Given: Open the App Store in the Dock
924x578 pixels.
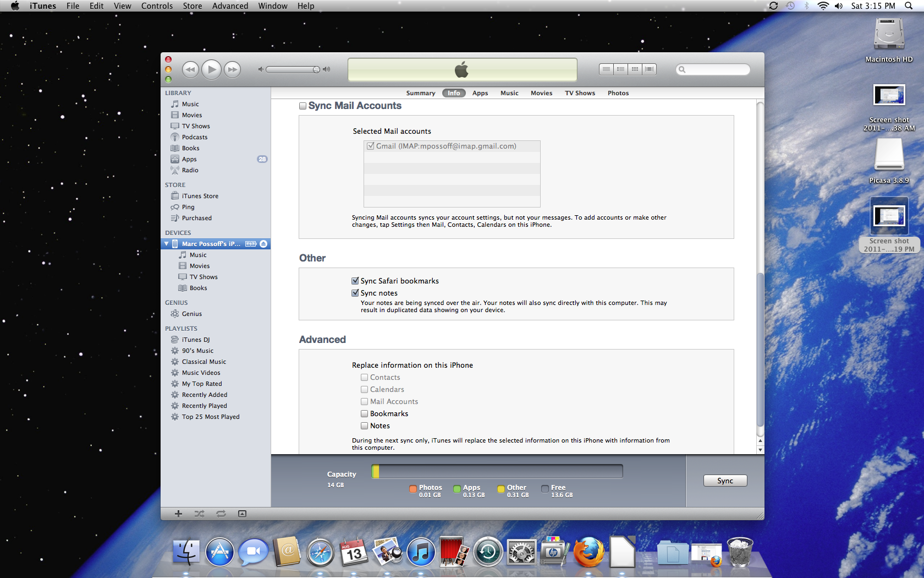Looking at the screenshot, I should (x=220, y=552).
